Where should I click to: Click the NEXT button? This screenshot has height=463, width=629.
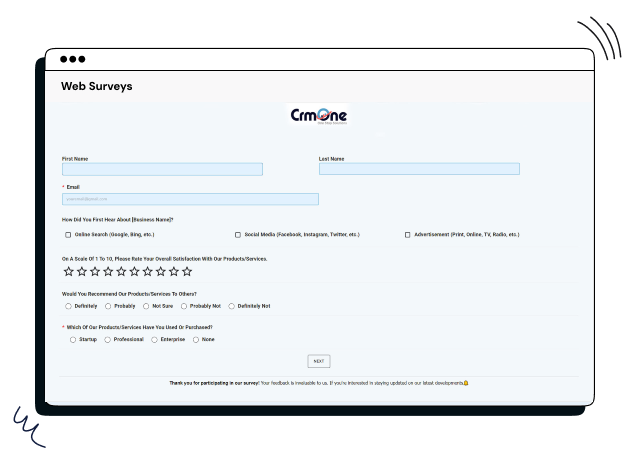tap(319, 361)
